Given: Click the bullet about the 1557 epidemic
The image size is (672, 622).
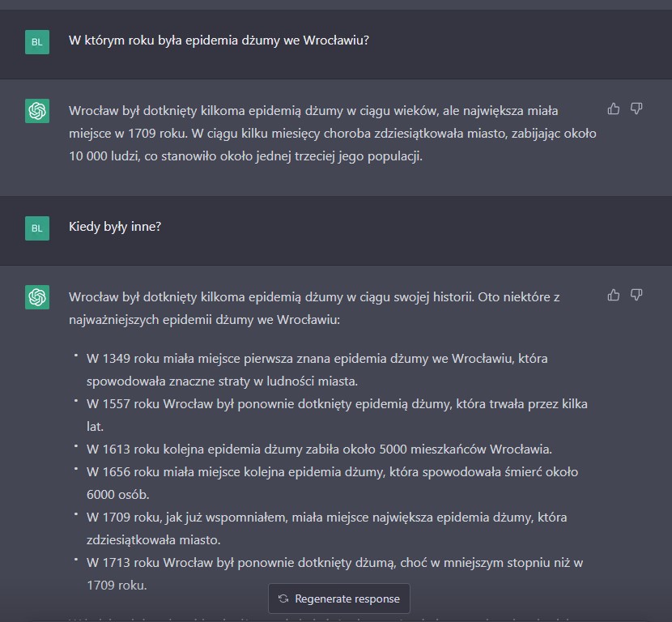Looking at the screenshot, I should coord(337,415).
